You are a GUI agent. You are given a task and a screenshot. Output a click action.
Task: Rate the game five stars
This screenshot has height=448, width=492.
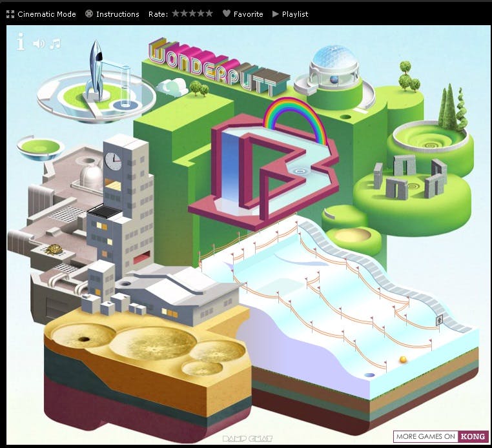[x=209, y=14]
